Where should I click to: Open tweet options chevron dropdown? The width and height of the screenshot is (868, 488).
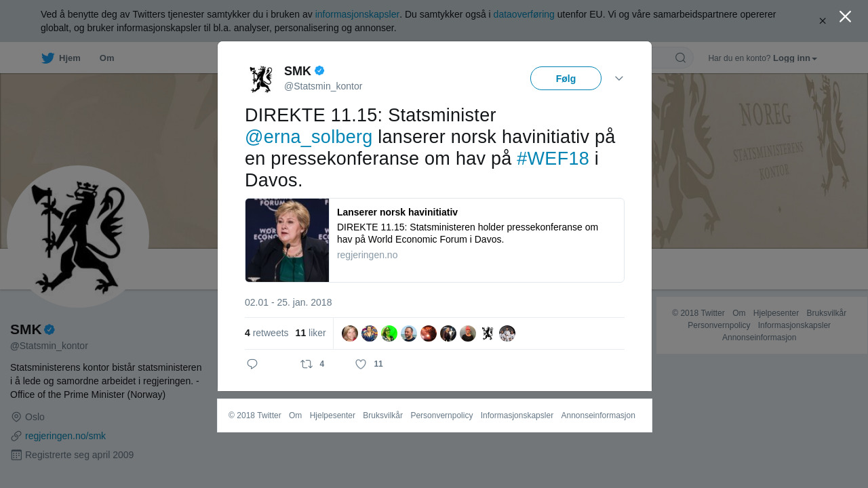pyautogui.click(x=619, y=79)
